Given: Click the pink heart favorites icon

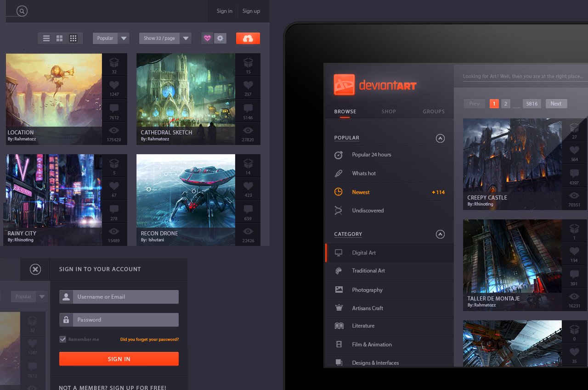Looking at the screenshot, I should [x=207, y=39].
